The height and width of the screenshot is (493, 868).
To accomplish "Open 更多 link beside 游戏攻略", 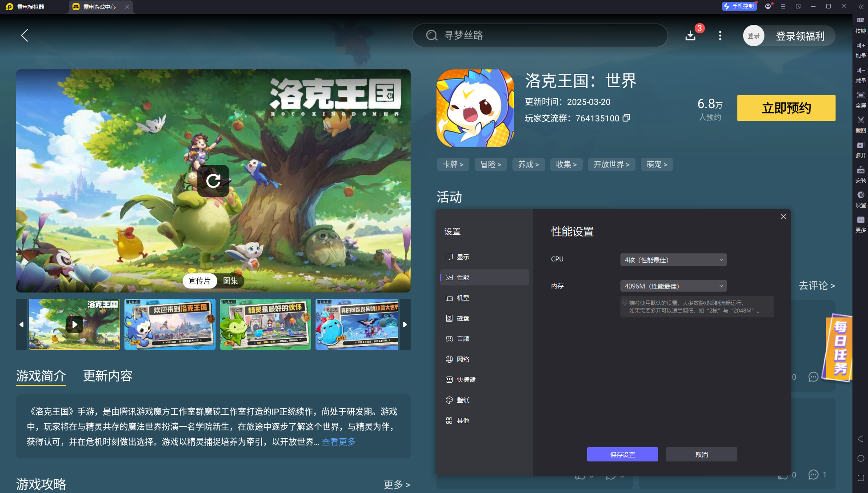I will (x=397, y=484).
